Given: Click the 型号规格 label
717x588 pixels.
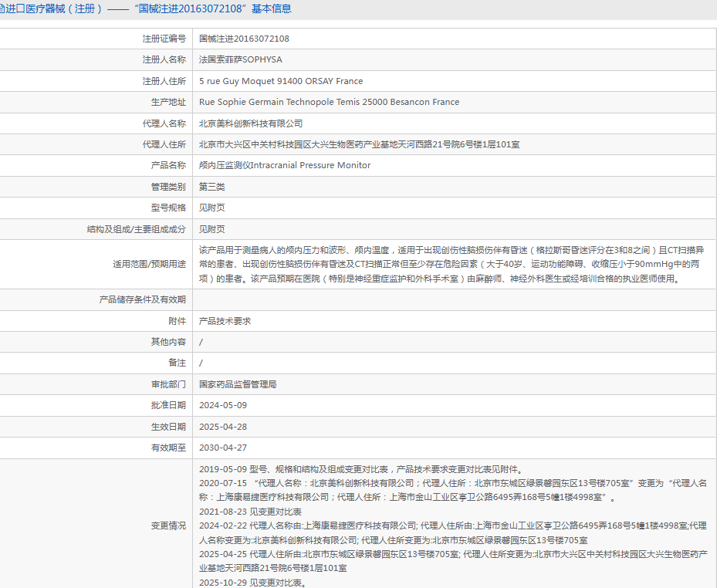Looking at the screenshot, I should coord(168,208).
